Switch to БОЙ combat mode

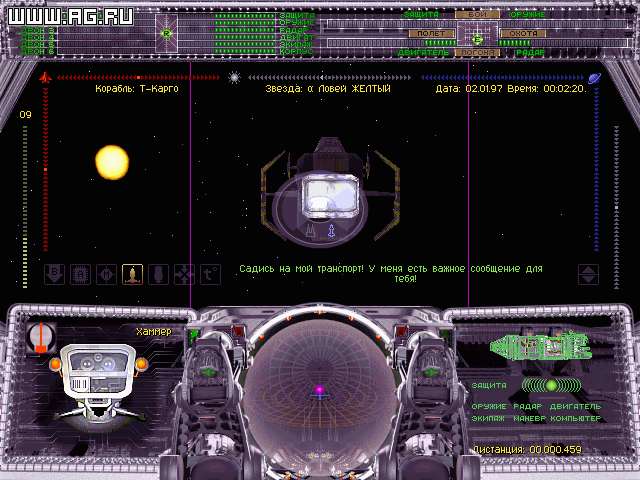point(477,14)
